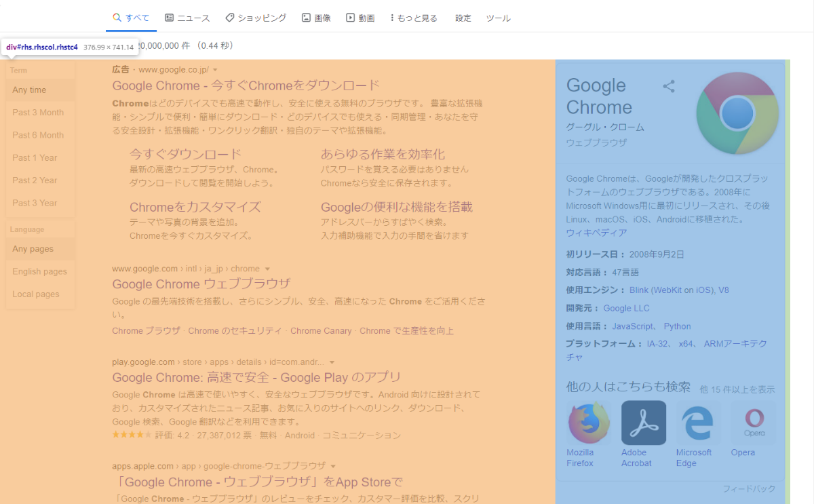The height and width of the screenshot is (504, 814).
Task: Choose Local pages language filter
Action: [41, 294]
